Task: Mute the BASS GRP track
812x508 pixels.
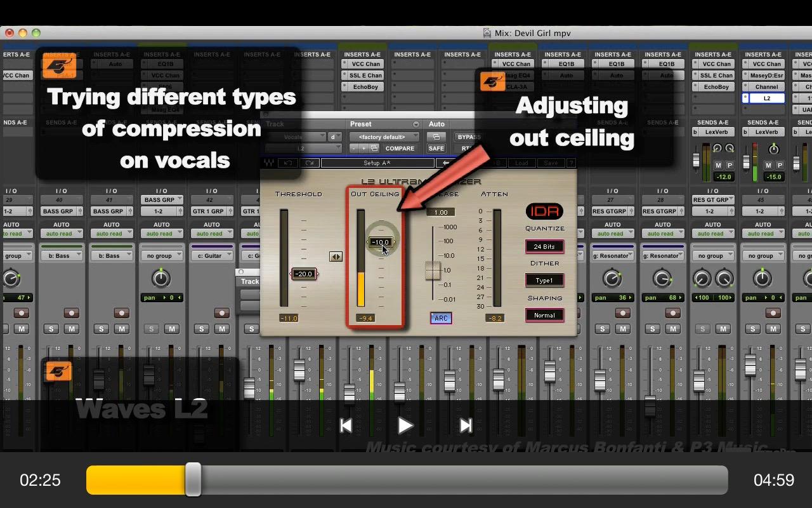Action: [x=171, y=329]
